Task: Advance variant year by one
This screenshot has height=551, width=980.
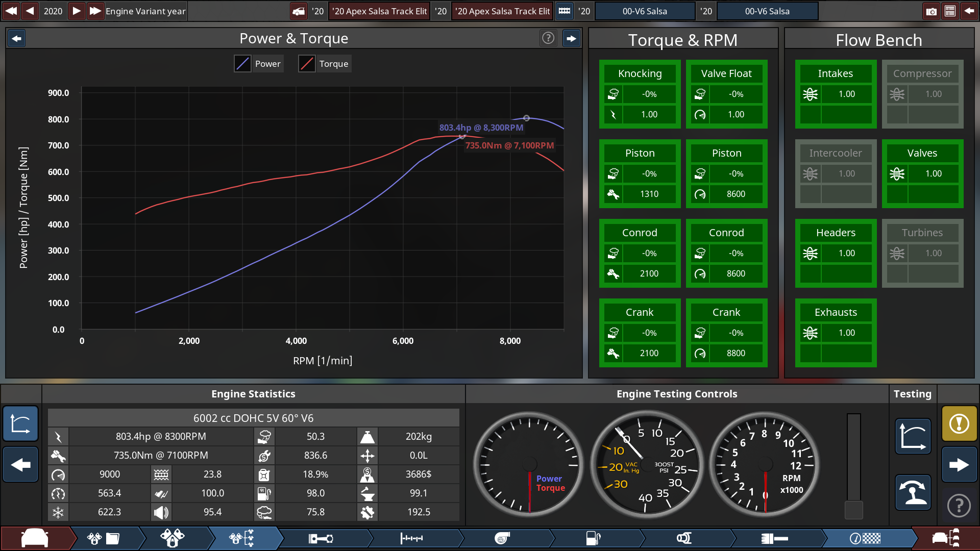Action: point(76,11)
